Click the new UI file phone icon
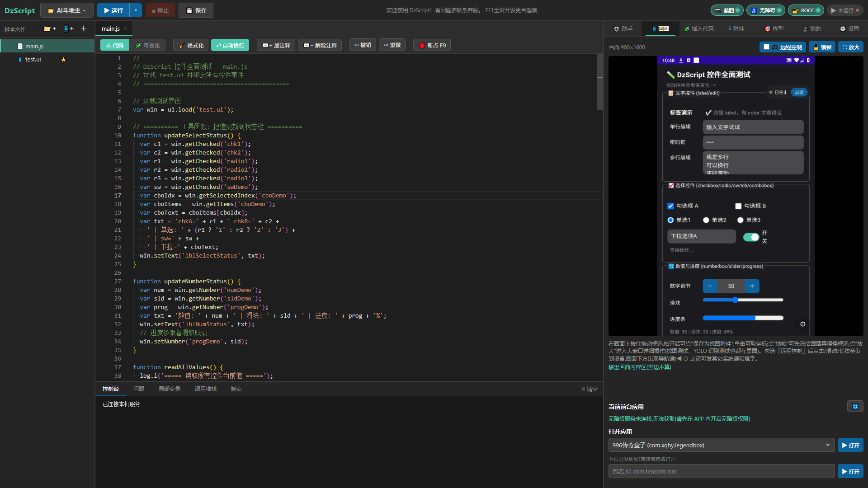 (68, 29)
